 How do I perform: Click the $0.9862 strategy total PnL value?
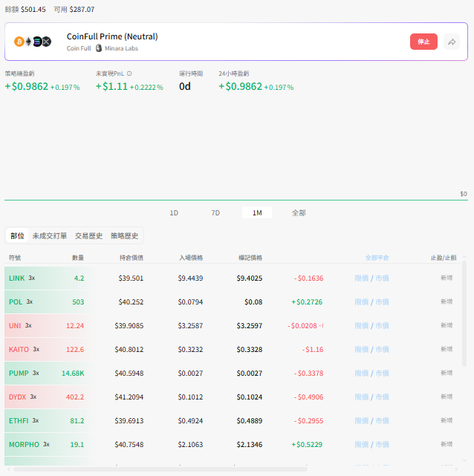27,87
